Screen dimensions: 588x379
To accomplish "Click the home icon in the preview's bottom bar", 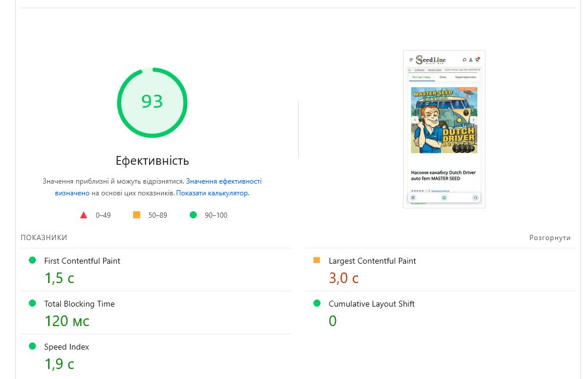I will tap(444, 198).
